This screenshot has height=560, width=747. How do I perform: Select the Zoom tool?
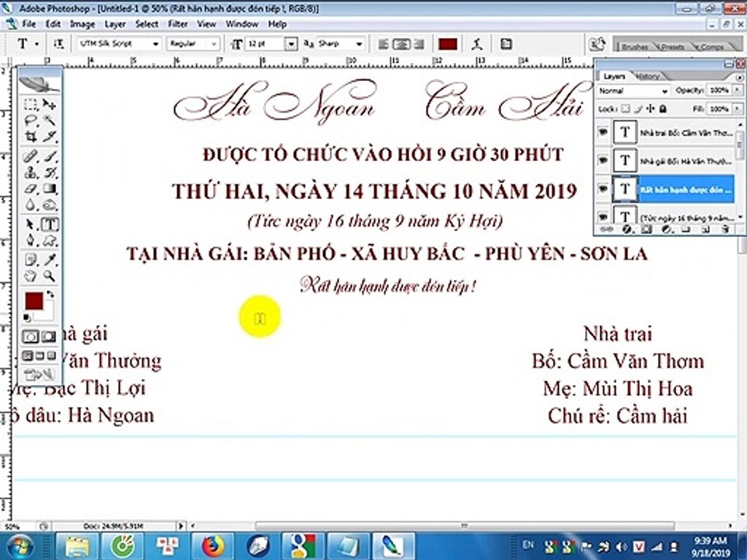pos(49,275)
